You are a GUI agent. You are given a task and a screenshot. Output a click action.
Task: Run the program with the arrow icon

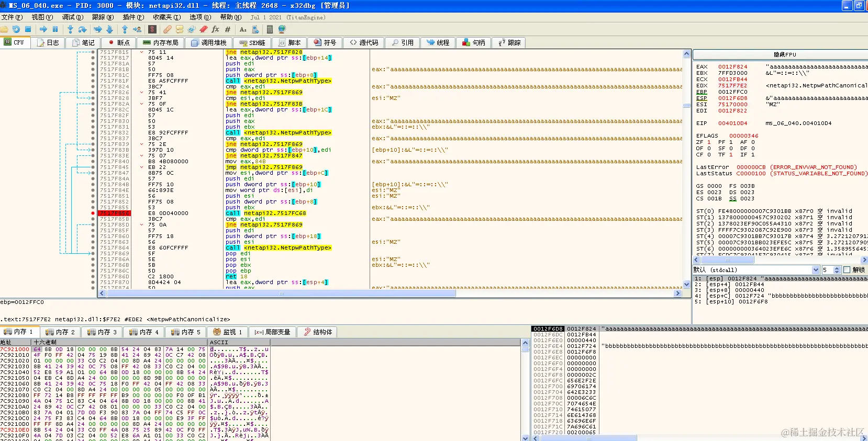[x=43, y=29]
